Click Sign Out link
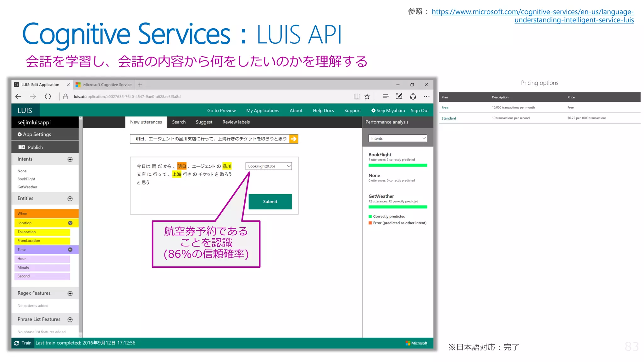This screenshot has width=644, height=362. pos(419,111)
